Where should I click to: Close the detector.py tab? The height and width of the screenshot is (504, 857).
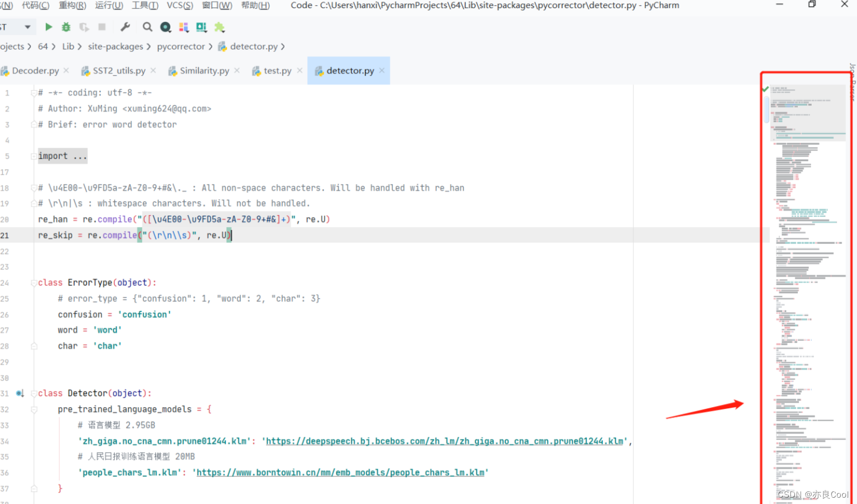click(x=381, y=71)
